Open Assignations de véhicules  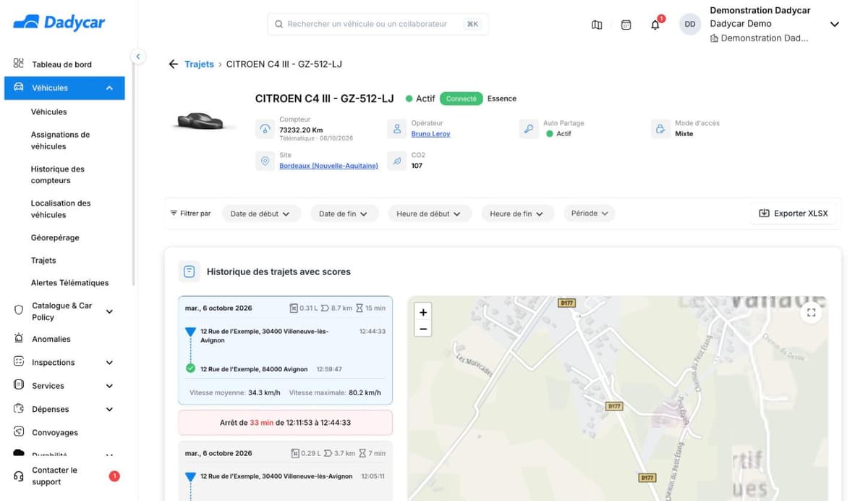point(60,140)
